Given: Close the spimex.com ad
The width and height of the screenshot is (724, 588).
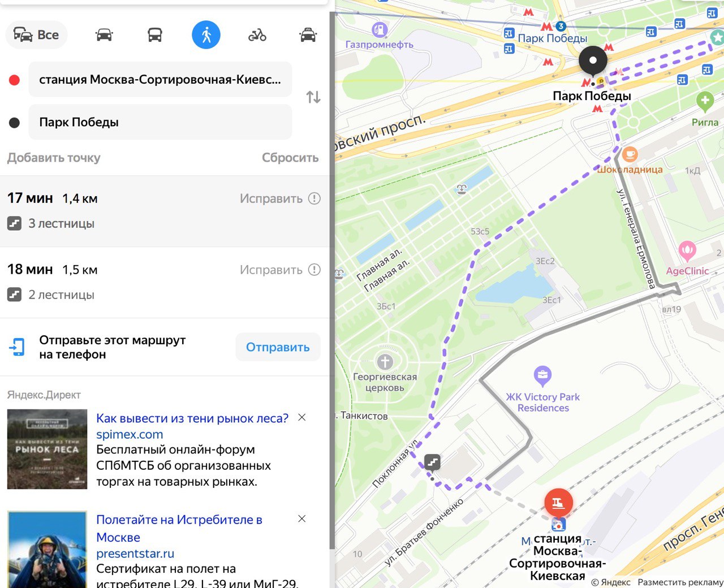Looking at the screenshot, I should (302, 417).
